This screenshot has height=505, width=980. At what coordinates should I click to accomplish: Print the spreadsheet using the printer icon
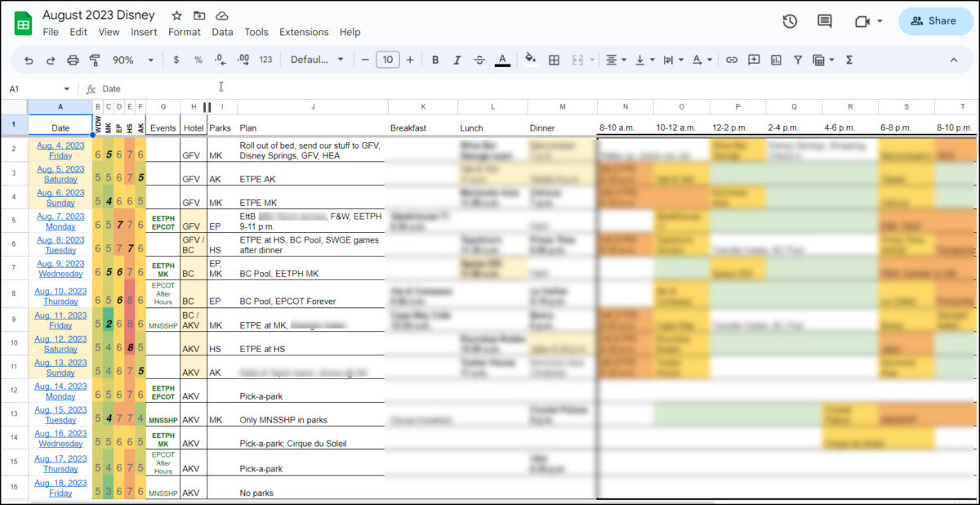[x=73, y=60]
